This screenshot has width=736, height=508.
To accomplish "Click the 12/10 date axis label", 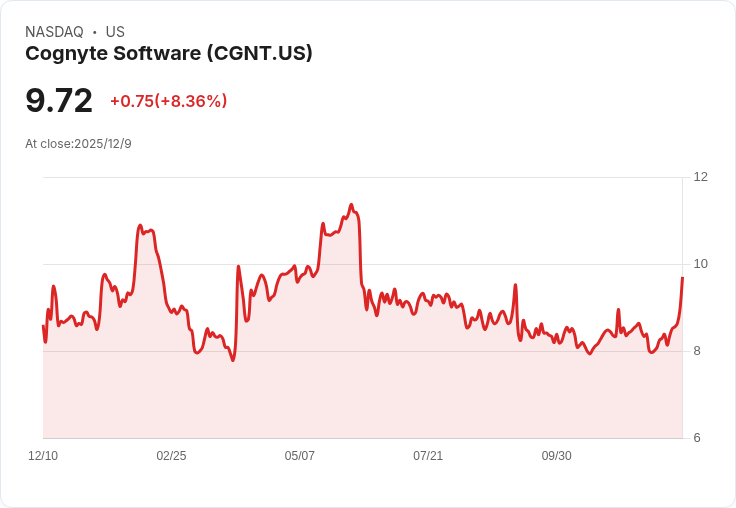I will 43,456.
